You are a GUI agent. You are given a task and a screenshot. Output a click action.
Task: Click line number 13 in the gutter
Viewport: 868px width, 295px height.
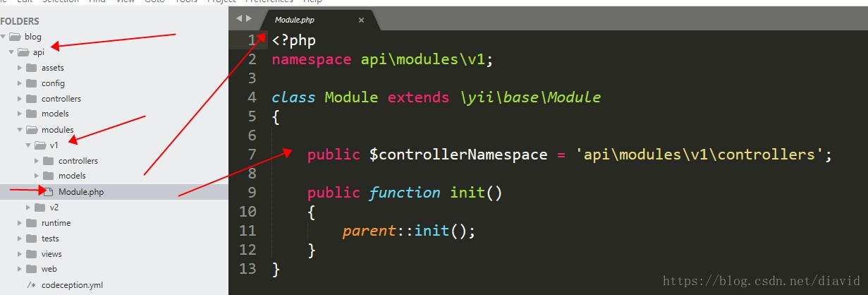(x=248, y=268)
